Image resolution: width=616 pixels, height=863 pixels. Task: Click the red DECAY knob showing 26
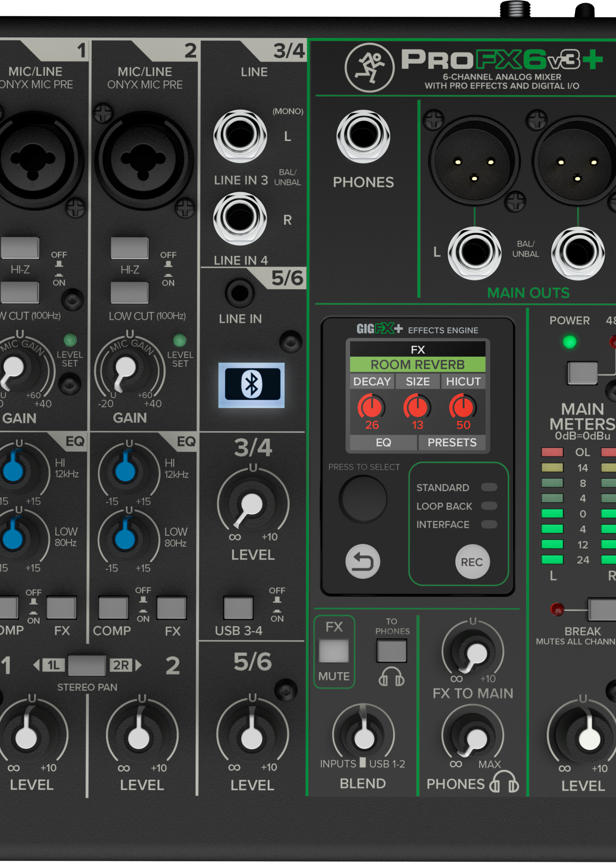tap(371, 407)
